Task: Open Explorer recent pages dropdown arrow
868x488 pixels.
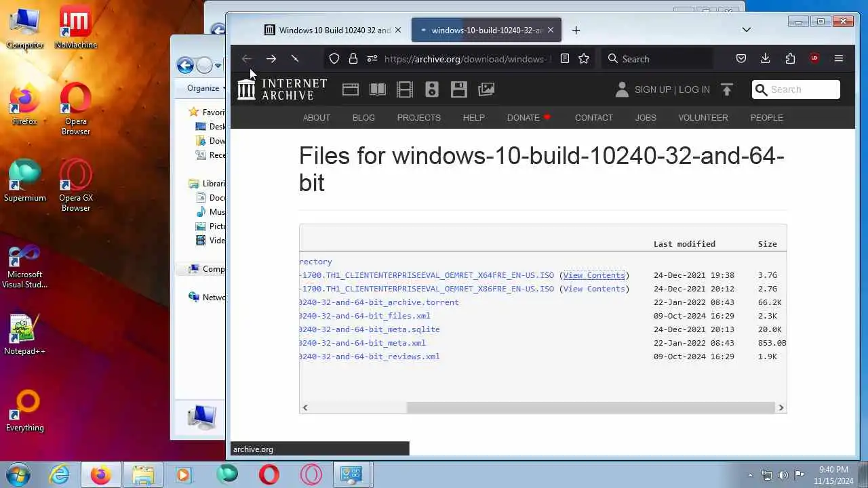Action: [218, 66]
